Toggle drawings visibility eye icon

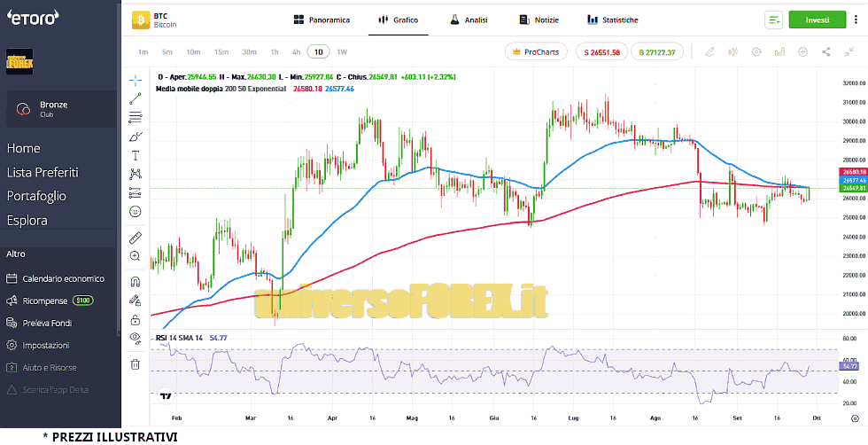pyautogui.click(x=136, y=338)
